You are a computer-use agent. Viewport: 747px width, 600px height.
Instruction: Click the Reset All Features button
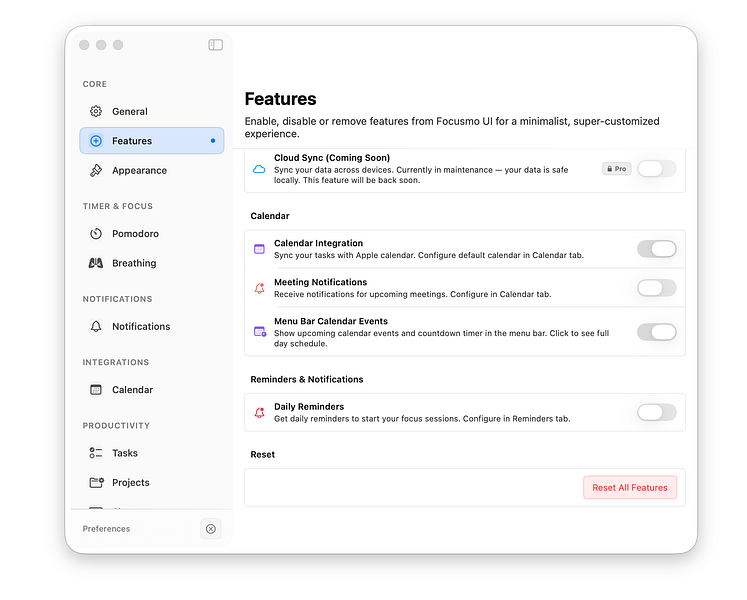click(x=630, y=488)
